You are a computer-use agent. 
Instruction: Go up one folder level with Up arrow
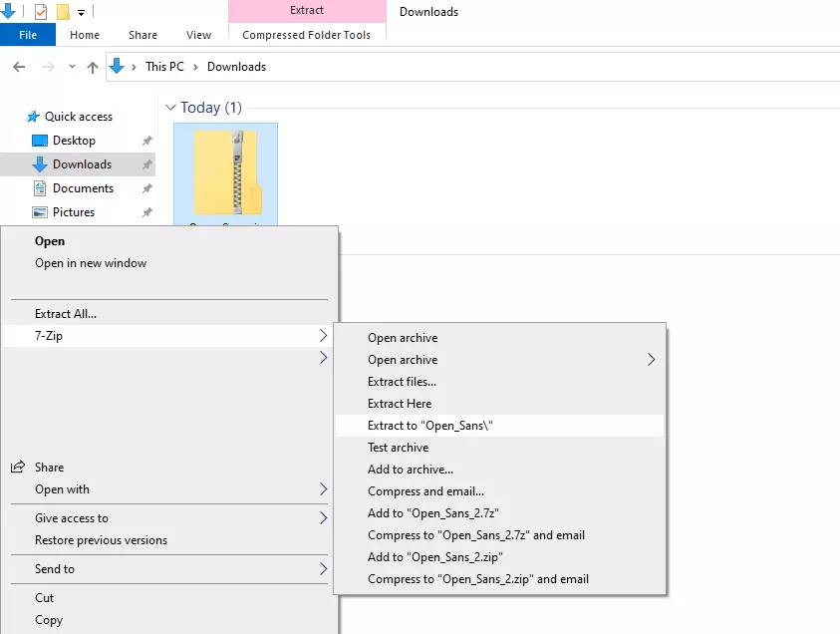click(x=93, y=67)
